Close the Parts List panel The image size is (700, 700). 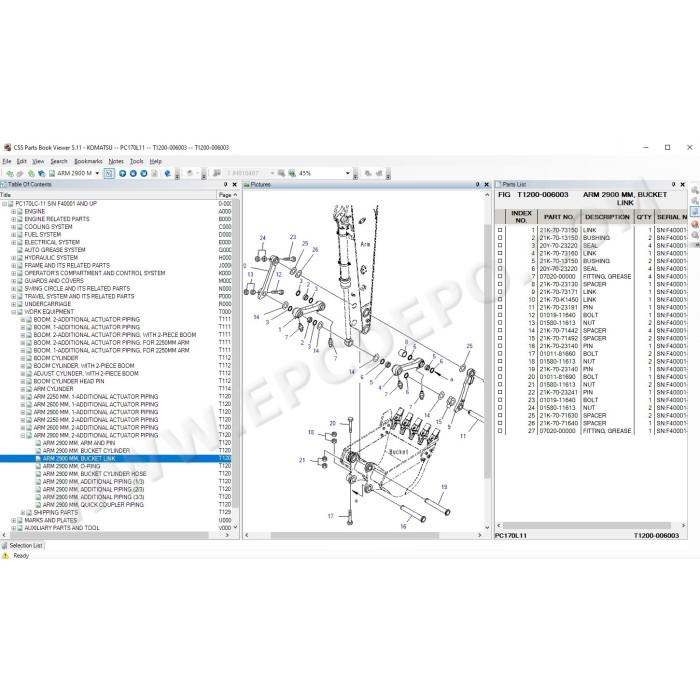point(682,184)
